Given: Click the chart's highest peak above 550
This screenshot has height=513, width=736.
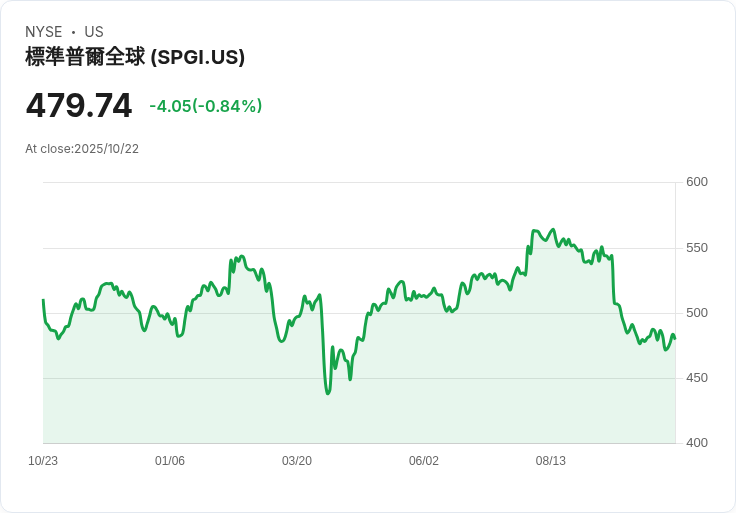Looking at the screenshot, I should coord(552,230).
